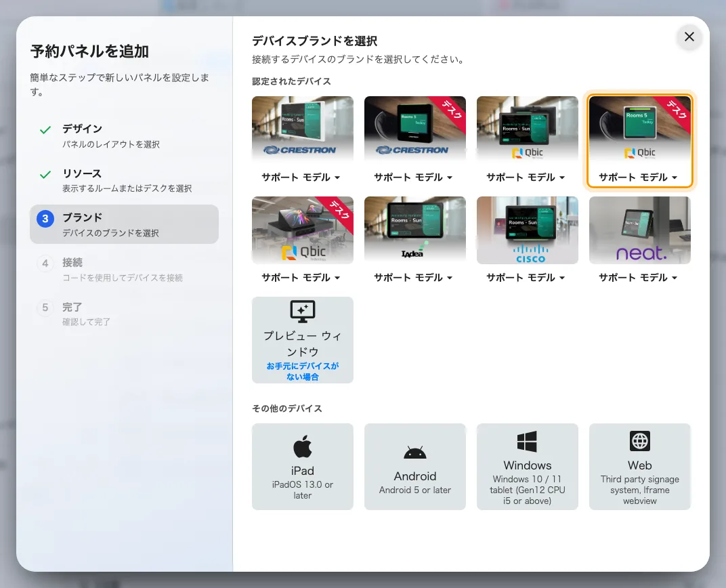Click the green checkmark beside リソース
Viewport: 726px width, 588px height.
(45, 175)
